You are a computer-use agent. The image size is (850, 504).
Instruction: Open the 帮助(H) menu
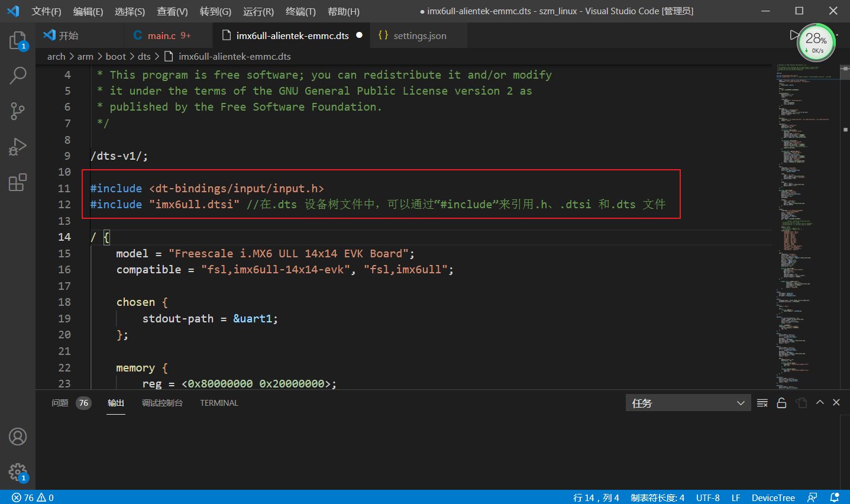[x=344, y=11]
